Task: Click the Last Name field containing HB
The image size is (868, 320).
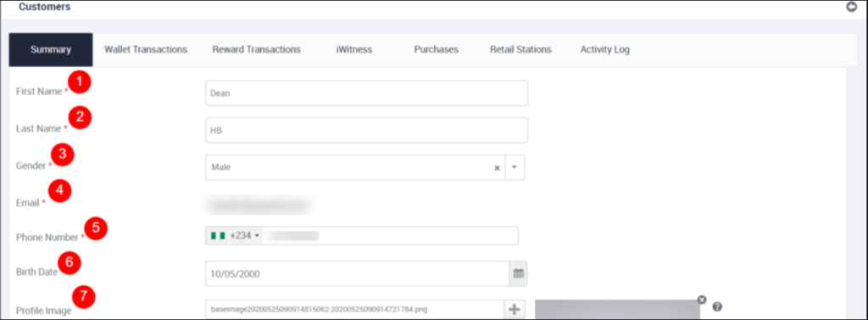Action: click(366, 131)
